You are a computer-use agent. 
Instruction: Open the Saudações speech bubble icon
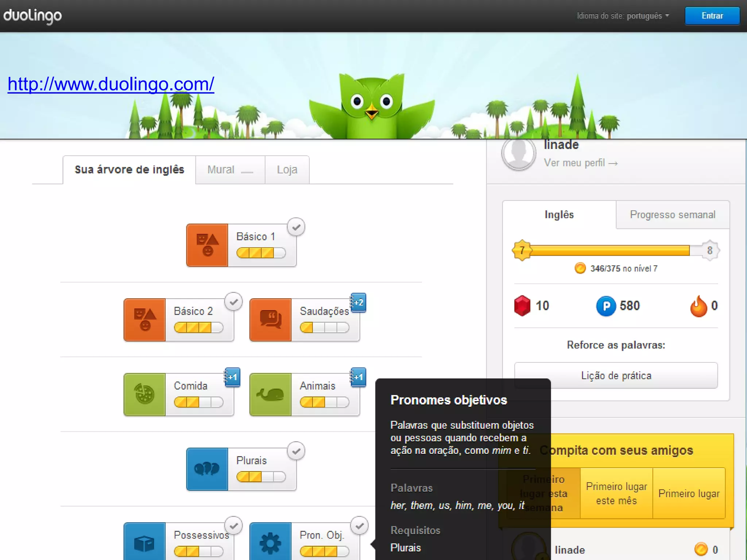tap(270, 320)
